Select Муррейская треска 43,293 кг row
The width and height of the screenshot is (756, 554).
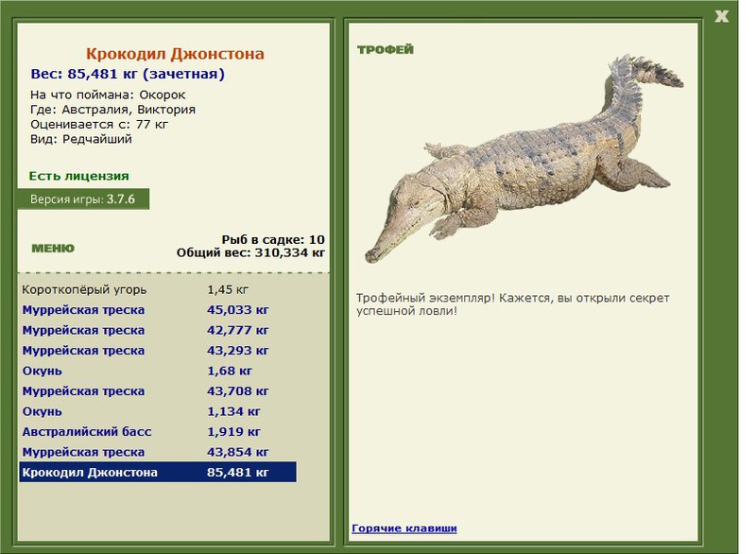(x=158, y=351)
